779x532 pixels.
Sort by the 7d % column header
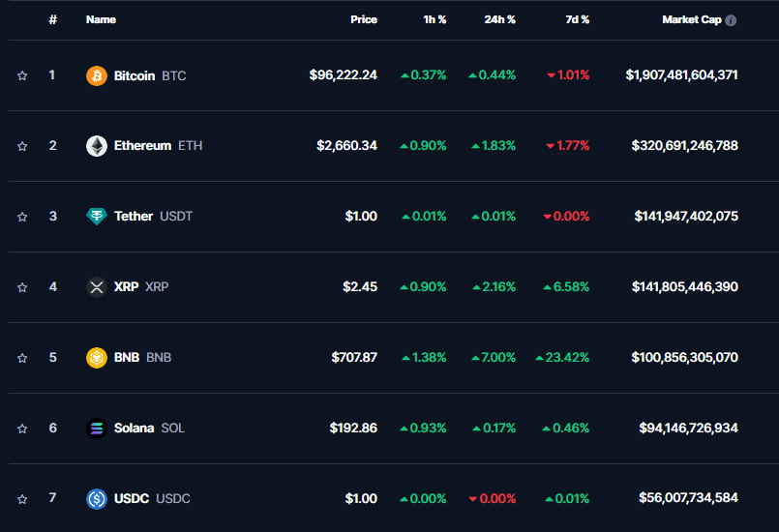(578, 19)
